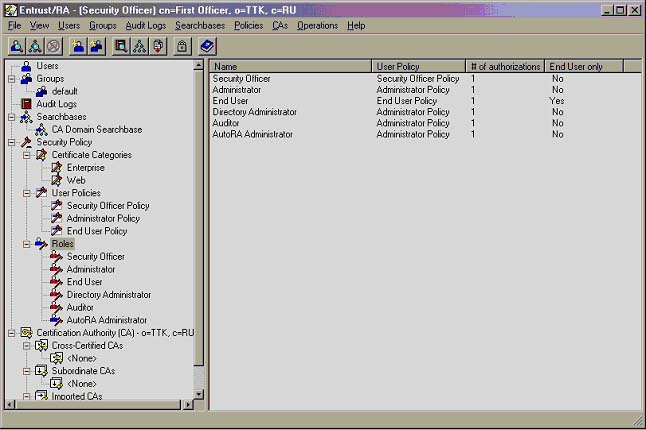
Task: Select the Web certificate category
Action: 76,180
